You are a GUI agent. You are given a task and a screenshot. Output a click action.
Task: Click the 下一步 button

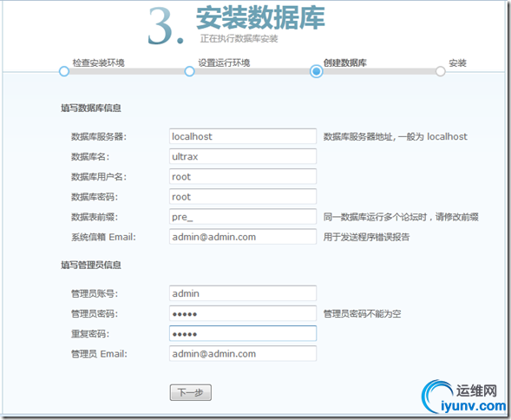click(x=191, y=392)
